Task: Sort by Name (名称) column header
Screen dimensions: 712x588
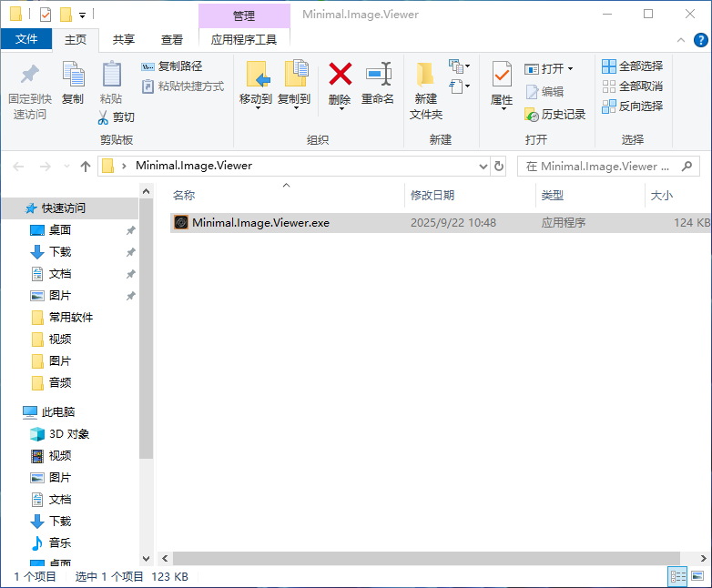Action: point(286,196)
